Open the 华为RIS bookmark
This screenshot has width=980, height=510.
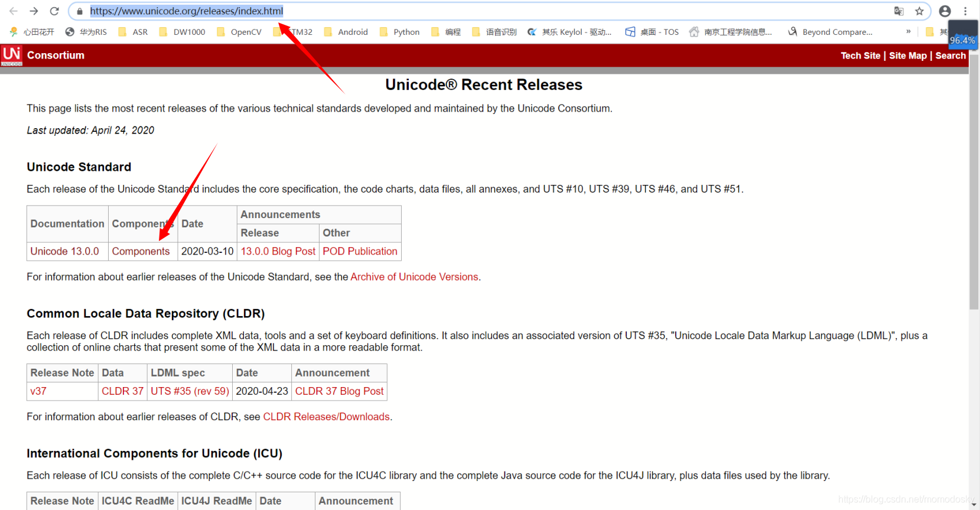[x=86, y=32]
